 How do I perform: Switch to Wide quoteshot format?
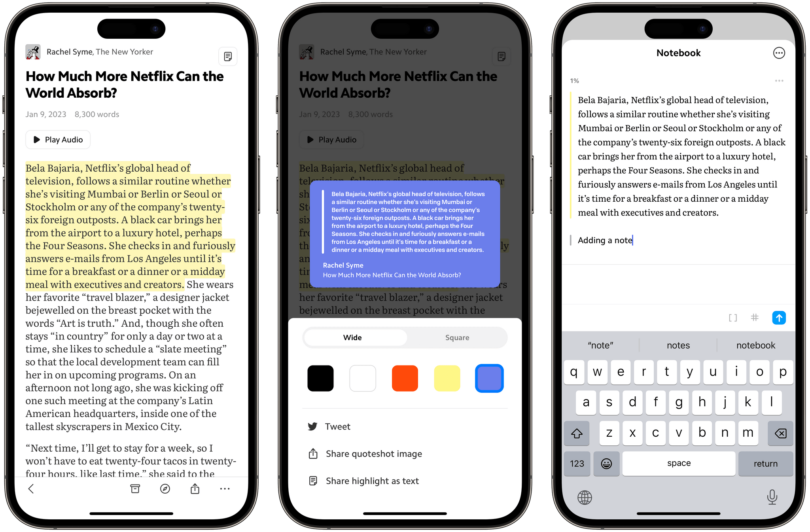point(352,338)
